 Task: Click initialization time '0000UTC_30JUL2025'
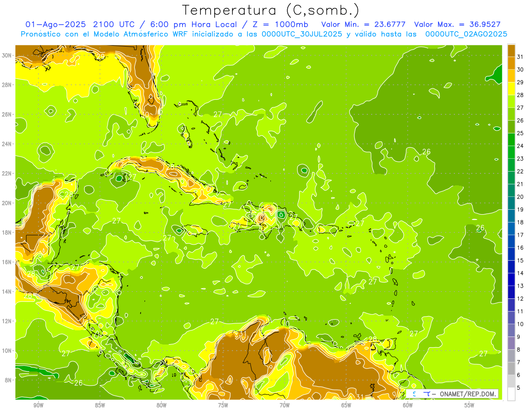click(302, 34)
